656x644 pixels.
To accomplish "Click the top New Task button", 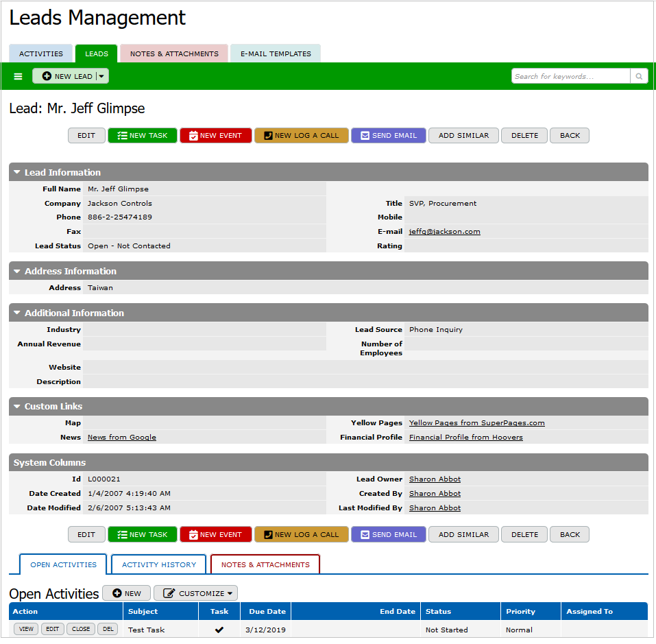I will coord(143,136).
